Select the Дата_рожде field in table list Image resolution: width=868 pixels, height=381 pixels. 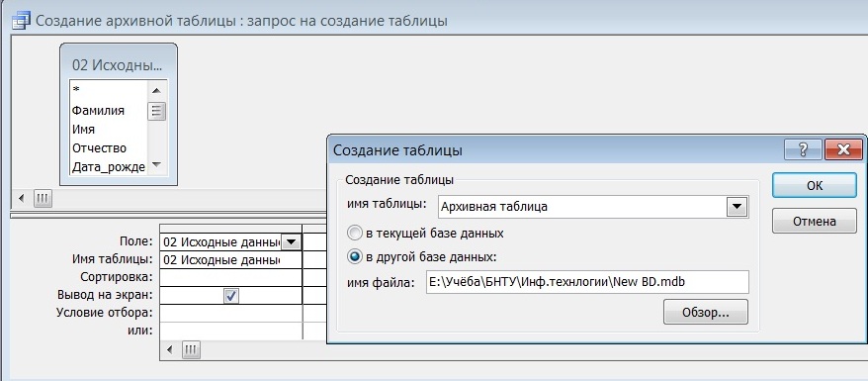pos(109,166)
